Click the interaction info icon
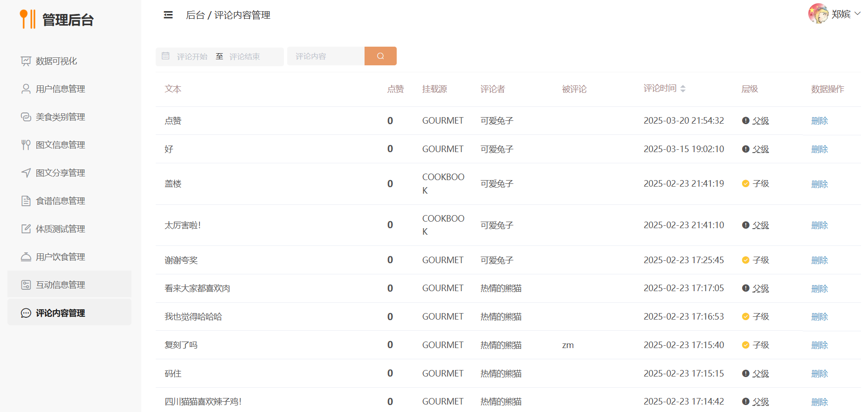Screen dimensions: 868x412 click(26, 285)
